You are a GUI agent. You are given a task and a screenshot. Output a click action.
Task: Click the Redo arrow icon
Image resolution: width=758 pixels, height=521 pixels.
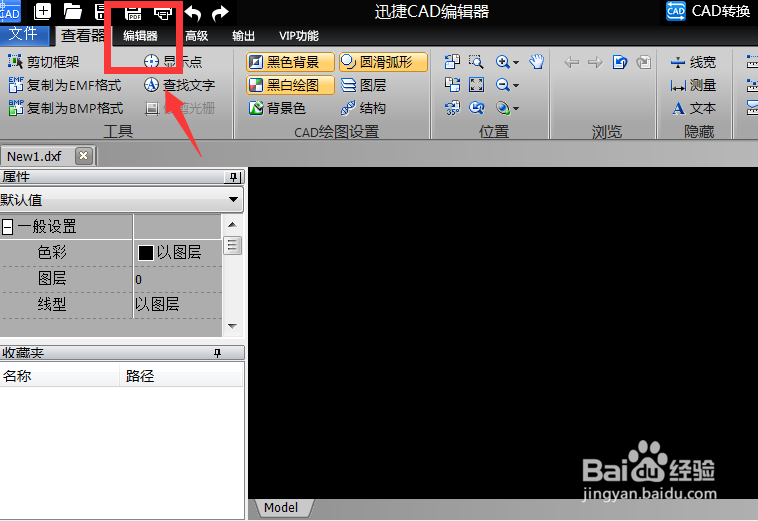[x=220, y=13]
